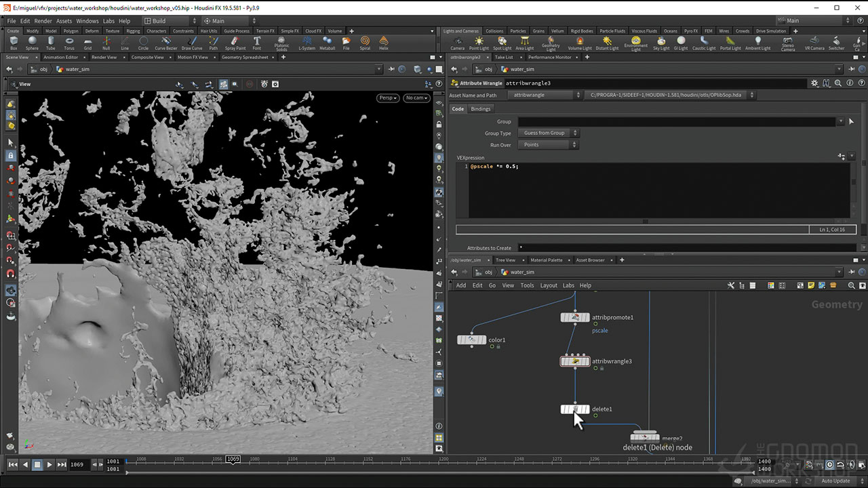Expand the Run Over dropdown
The image size is (868, 488).
click(x=549, y=145)
